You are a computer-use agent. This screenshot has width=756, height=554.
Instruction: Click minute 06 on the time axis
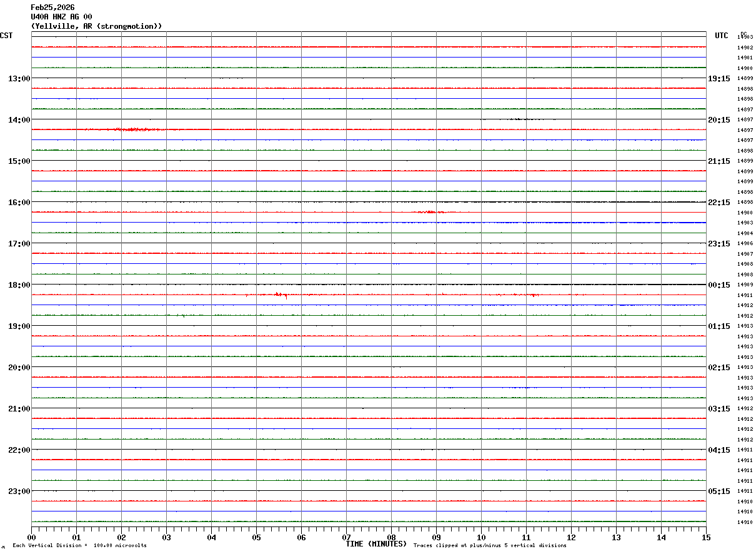[302, 537]
